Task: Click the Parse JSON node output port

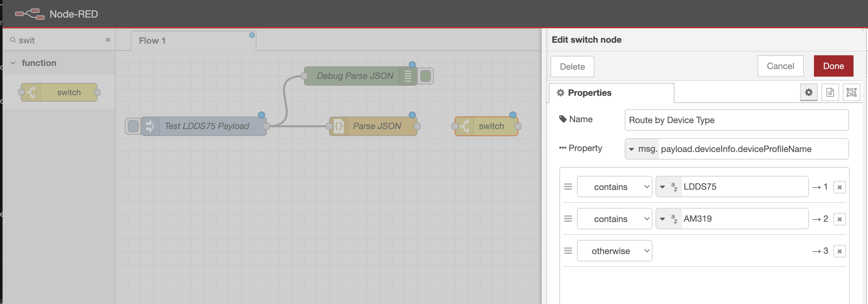Action: point(417,126)
